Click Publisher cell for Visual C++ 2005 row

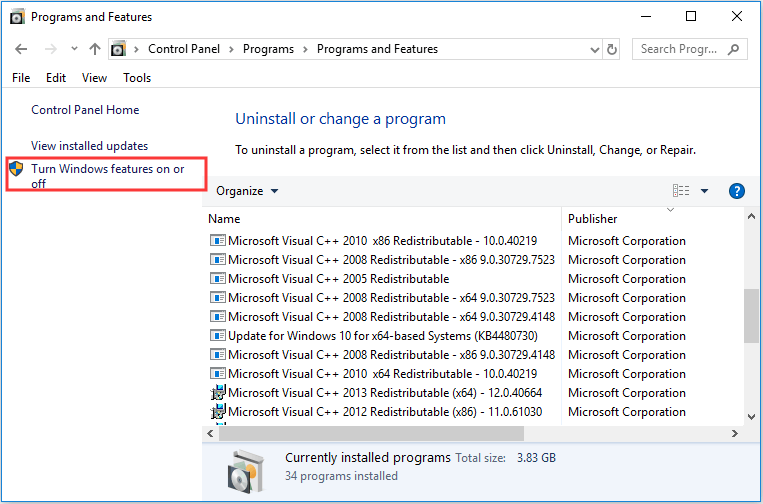tap(627, 279)
